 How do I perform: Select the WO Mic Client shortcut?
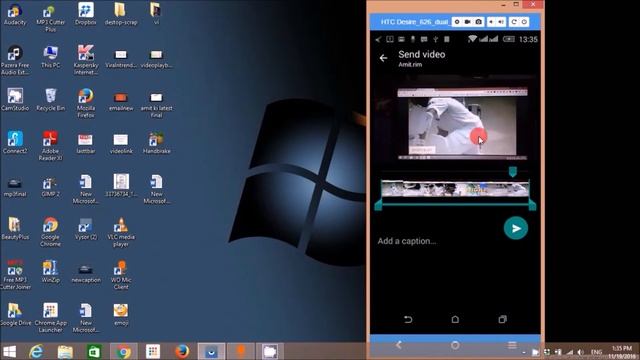pyautogui.click(x=121, y=275)
